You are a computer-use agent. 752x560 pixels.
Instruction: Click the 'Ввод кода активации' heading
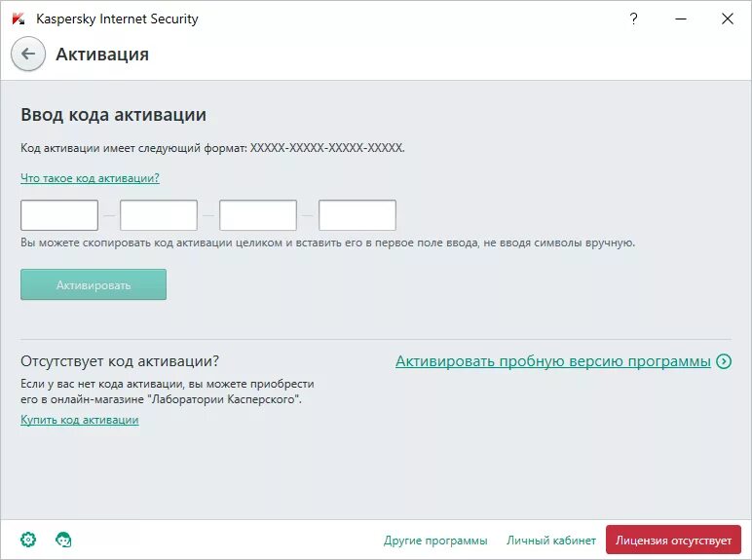[114, 115]
